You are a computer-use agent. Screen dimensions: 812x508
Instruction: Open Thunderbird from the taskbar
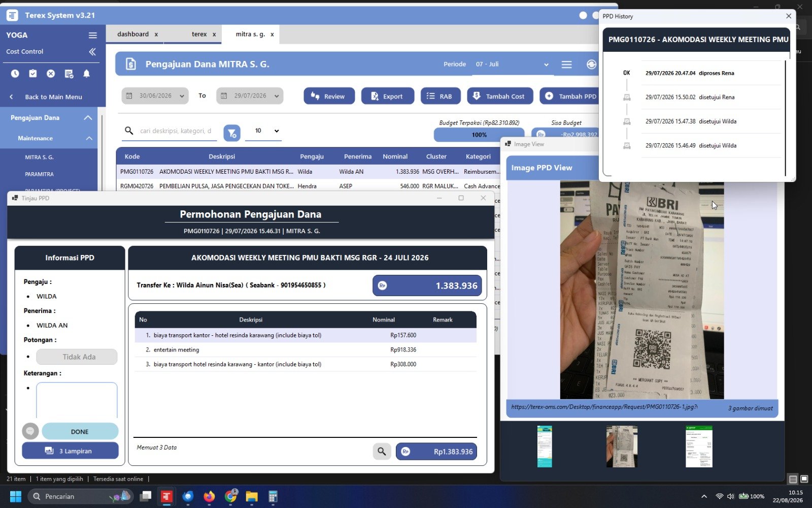pyautogui.click(x=188, y=496)
